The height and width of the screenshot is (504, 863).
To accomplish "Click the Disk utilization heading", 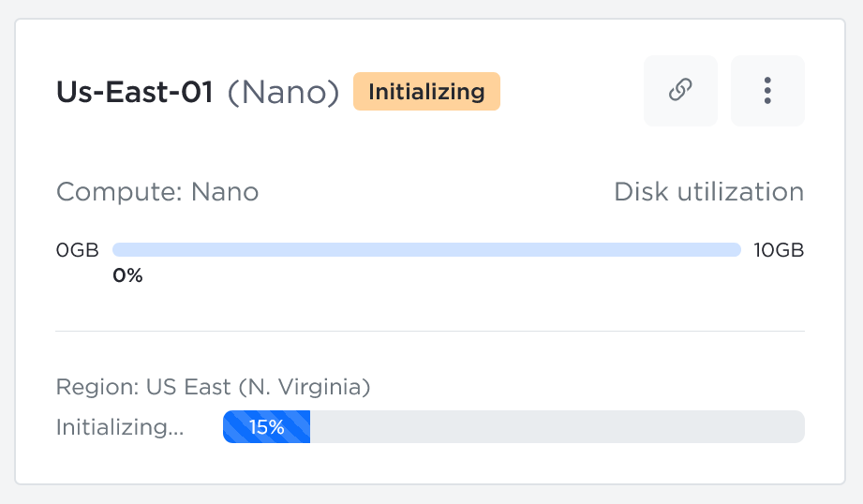I will tap(708, 192).
